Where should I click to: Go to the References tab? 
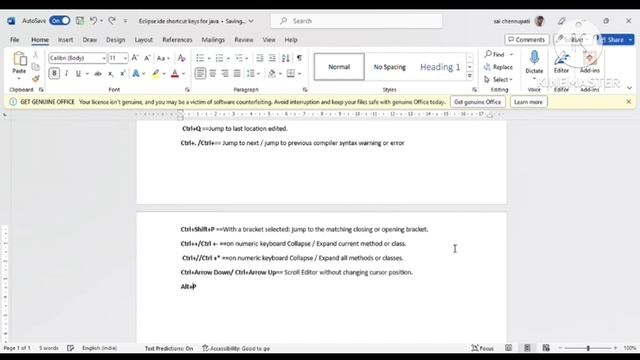[177, 40]
